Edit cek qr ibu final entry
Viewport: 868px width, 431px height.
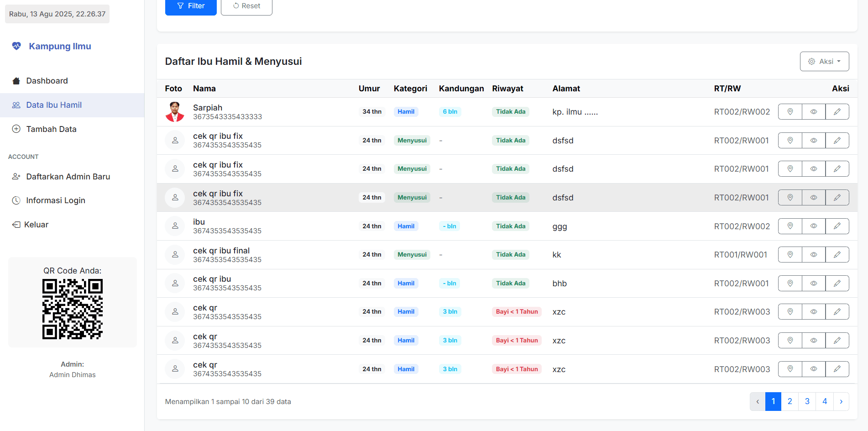tap(837, 255)
